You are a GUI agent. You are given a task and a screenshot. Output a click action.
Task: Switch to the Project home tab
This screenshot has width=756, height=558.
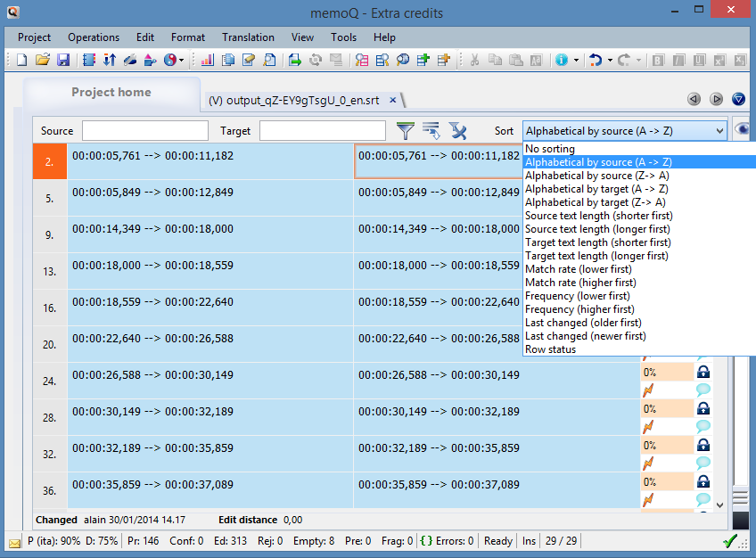(x=111, y=92)
